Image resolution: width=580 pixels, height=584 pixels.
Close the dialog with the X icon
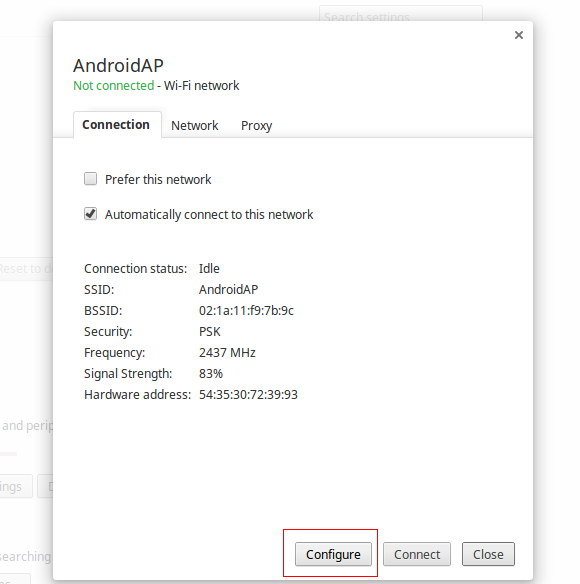[x=519, y=35]
